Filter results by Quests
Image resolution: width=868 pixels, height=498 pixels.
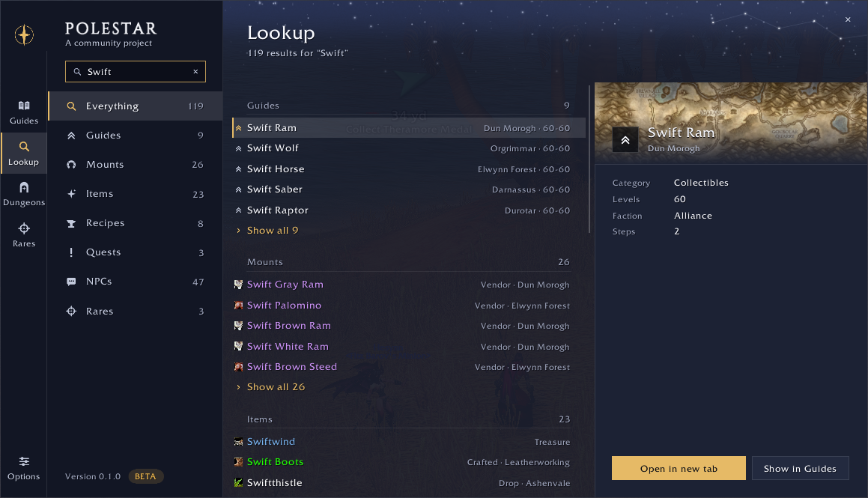pyautogui.click(x=136, y=252)
